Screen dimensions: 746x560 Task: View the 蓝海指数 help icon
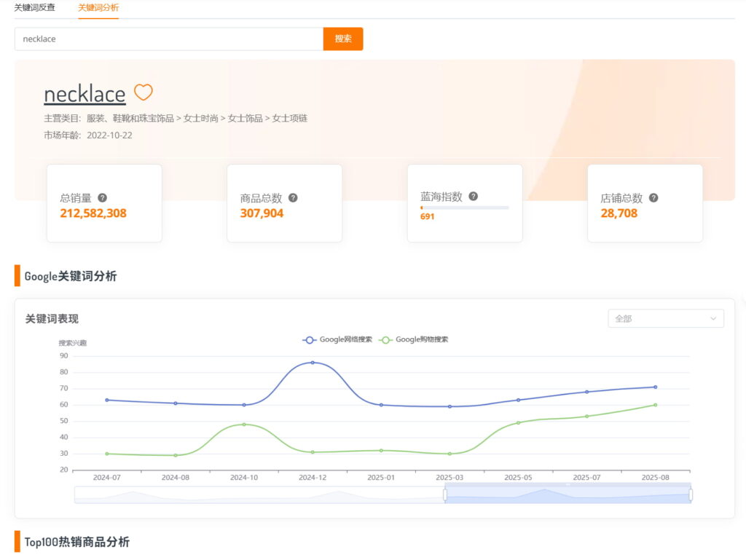(x=473, y=195)
